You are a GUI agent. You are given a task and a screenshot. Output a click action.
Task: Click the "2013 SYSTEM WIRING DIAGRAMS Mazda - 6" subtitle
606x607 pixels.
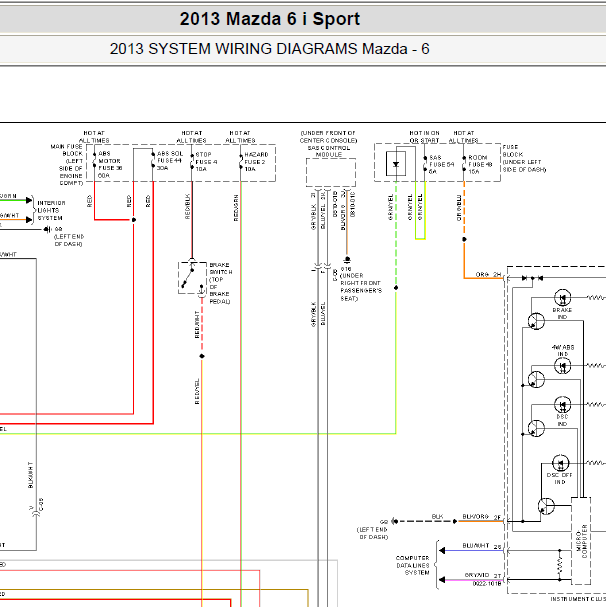[x=270, y=49]
